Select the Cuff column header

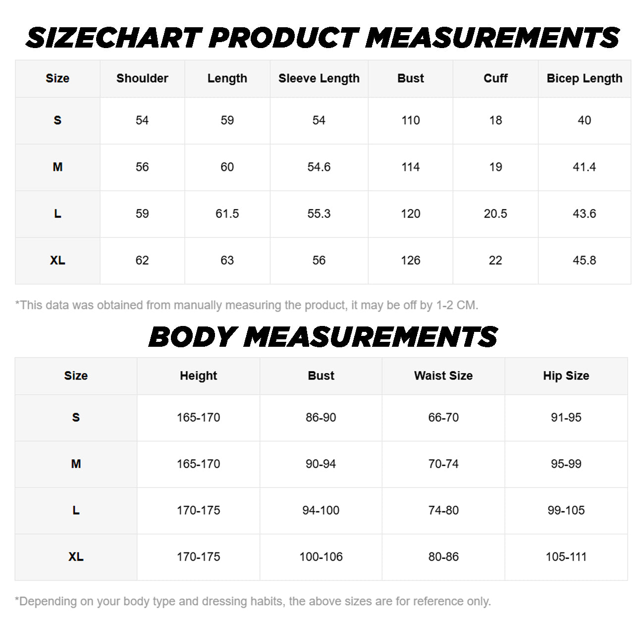(495, 78)
